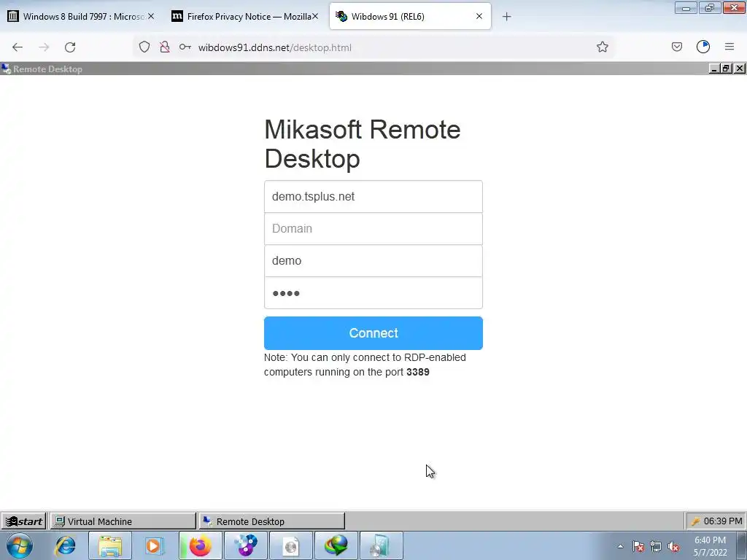Switch to Windows 8 Build 7997 tab
747x560 pixels.
(81, 17)
